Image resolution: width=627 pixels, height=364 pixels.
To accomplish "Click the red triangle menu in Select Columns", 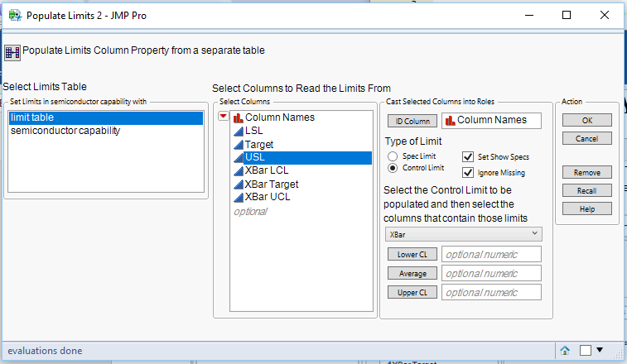I will [x=223, y=117].
